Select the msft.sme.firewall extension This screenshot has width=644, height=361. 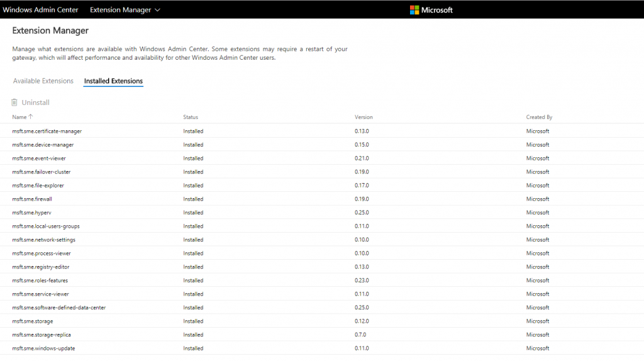click(32, 199)
